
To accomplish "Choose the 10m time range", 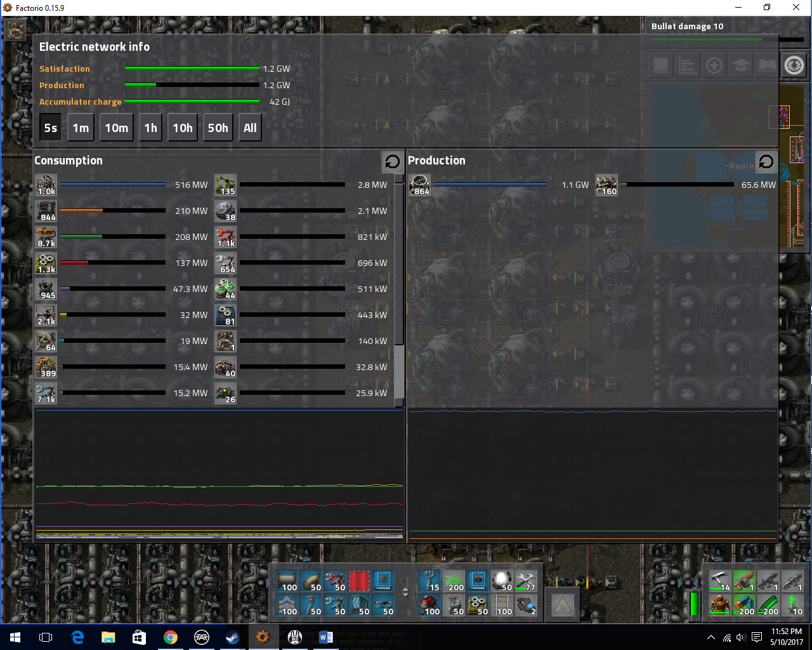I will [117, 128].
